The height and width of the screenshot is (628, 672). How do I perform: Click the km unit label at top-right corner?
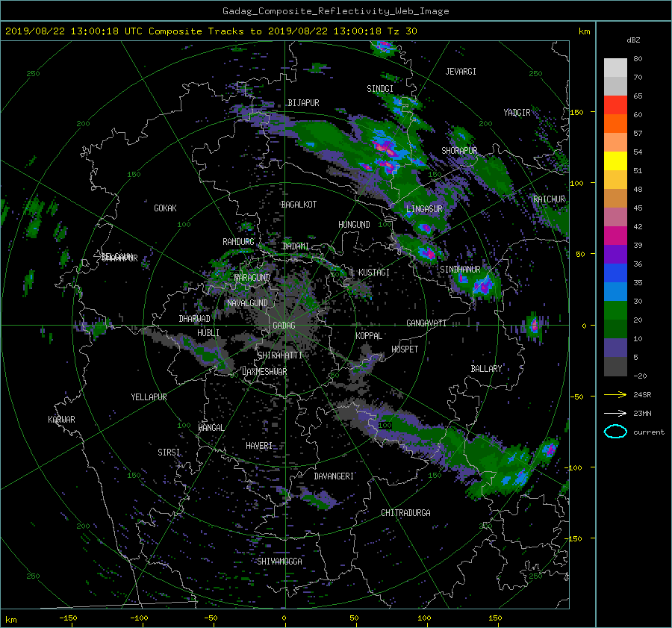(584, 31)
